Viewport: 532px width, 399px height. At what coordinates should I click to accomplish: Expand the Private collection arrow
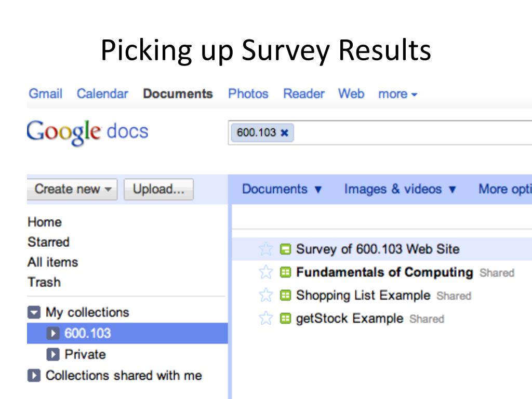point(53,354)
